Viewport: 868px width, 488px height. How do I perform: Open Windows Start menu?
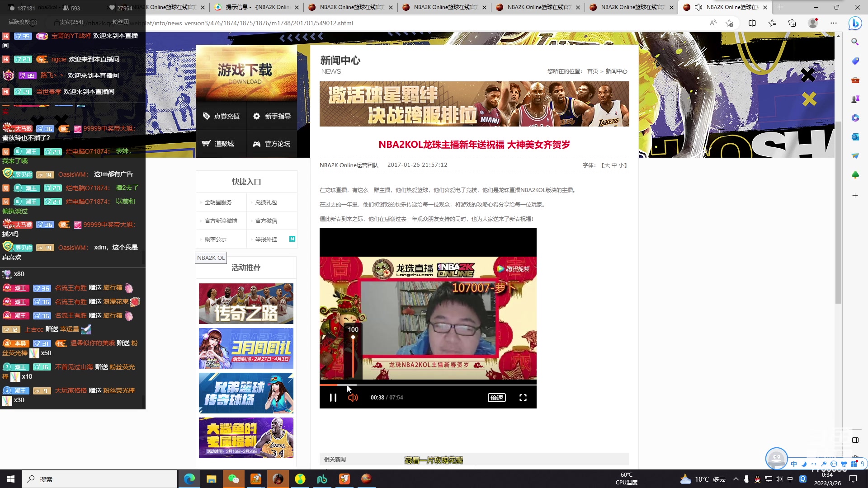[x=11, y=479]
